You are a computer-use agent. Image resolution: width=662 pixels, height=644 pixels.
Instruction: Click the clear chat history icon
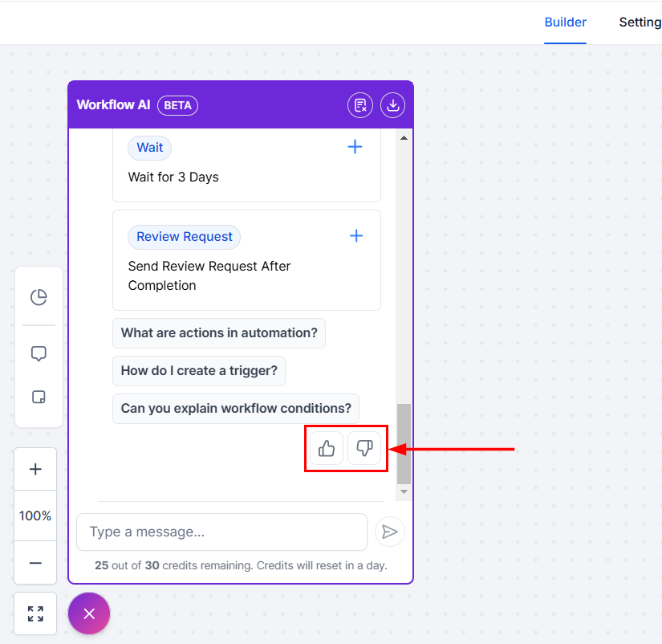pyautogui.click(x=360, y=105)
